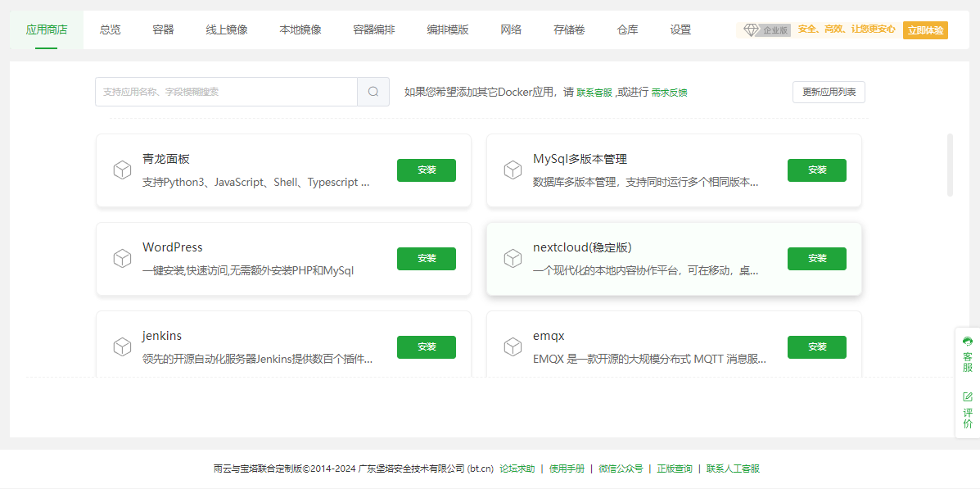
Task: Click the search magnifier icon
Action: coord(373,92)
